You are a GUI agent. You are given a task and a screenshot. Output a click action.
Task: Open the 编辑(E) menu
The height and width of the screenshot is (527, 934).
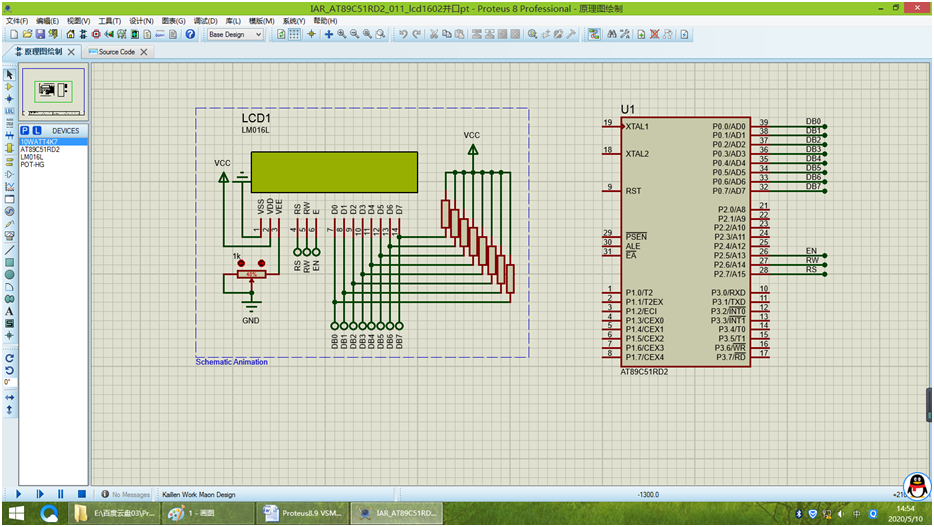point(48,21)
